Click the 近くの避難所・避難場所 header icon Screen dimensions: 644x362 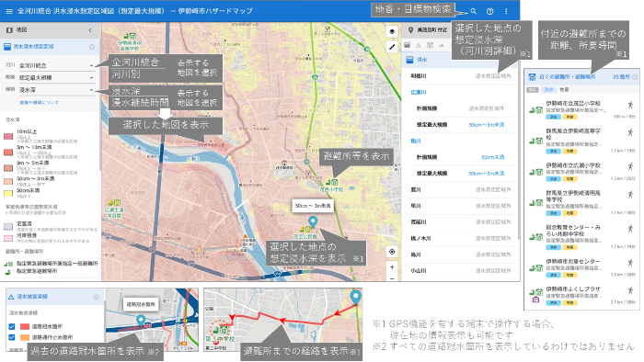click(x=532, y=77)
